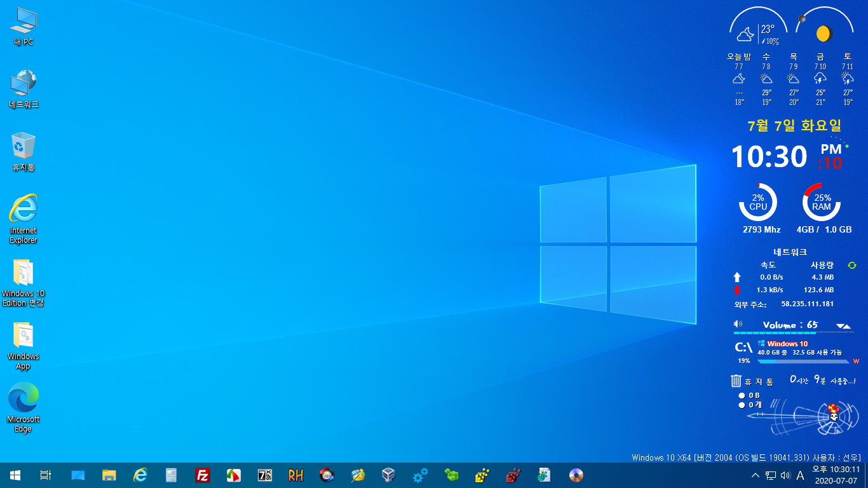The height and width of the screenshot is (488, 868).
Task: Toggle the IME language indicator A
Action: click(801, 475)
